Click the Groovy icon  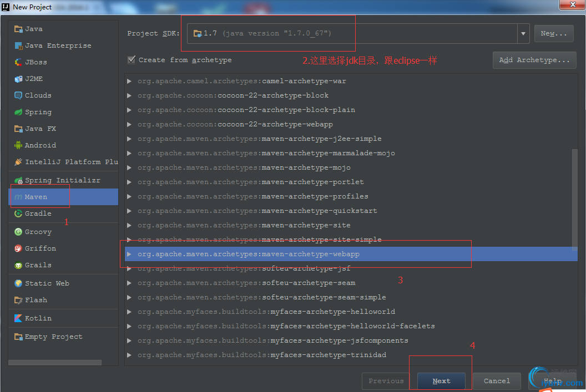[18, 232]
